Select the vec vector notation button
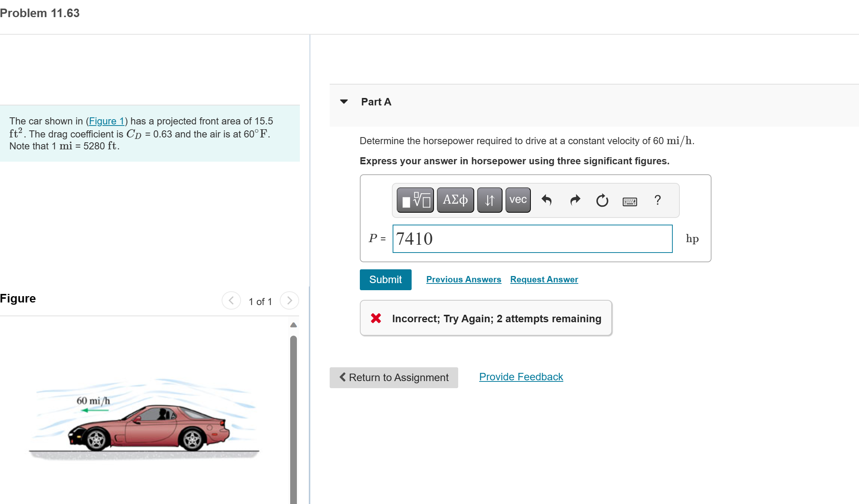The image size is (859, 504). 517,200
